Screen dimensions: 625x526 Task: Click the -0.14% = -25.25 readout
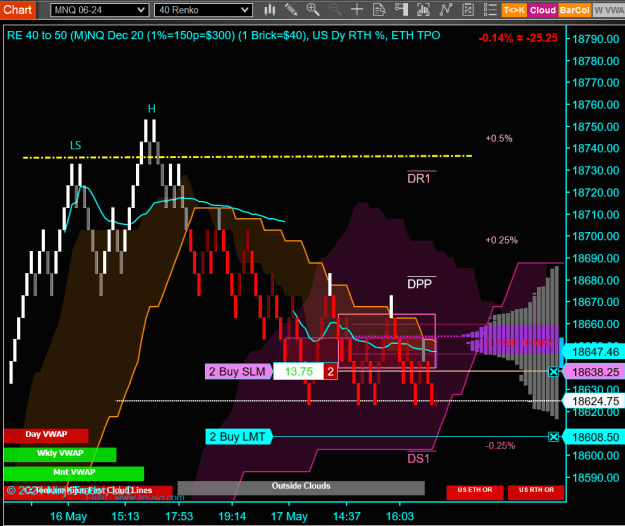pos(518,38)
